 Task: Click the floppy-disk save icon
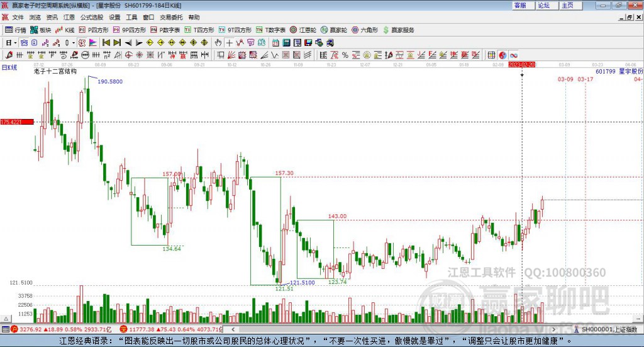tap(308, 43)
